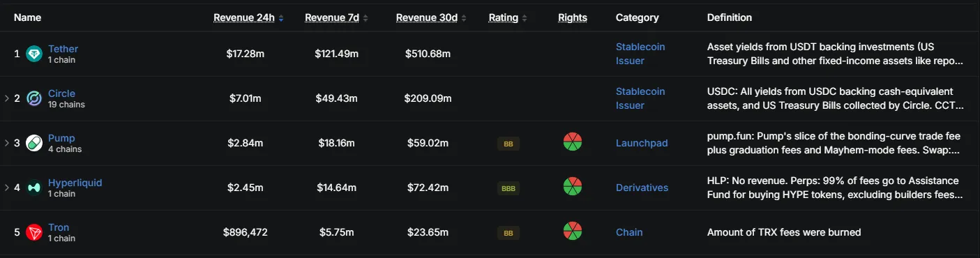Open the Tether protocol link
This screenshot has width=980, height=258.
tap(63, 49)
